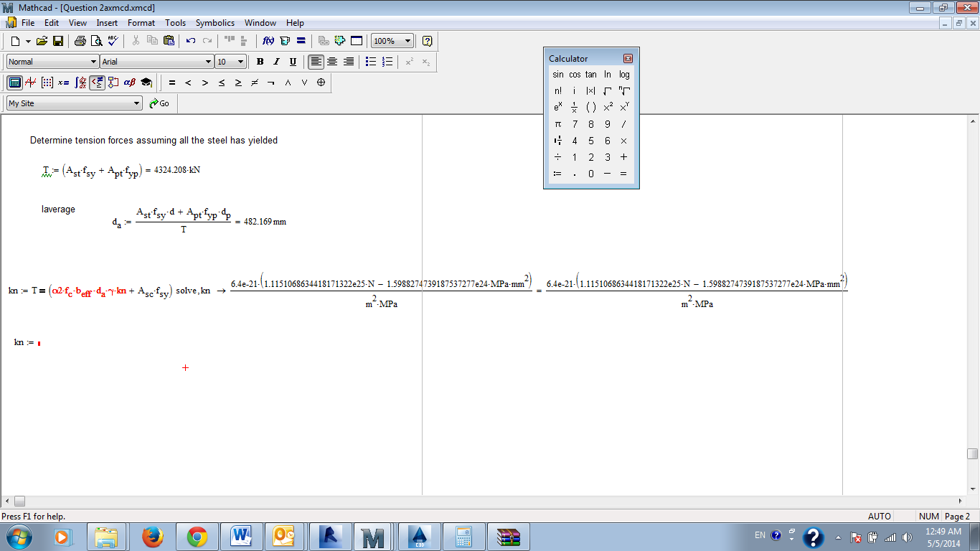Toggle the Calculator toolbar icon

pyautogui.click(x=14, y=83)
